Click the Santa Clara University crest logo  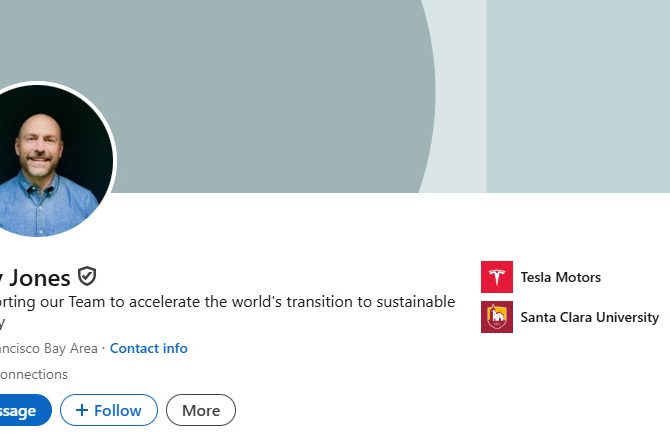coord(497,317)
